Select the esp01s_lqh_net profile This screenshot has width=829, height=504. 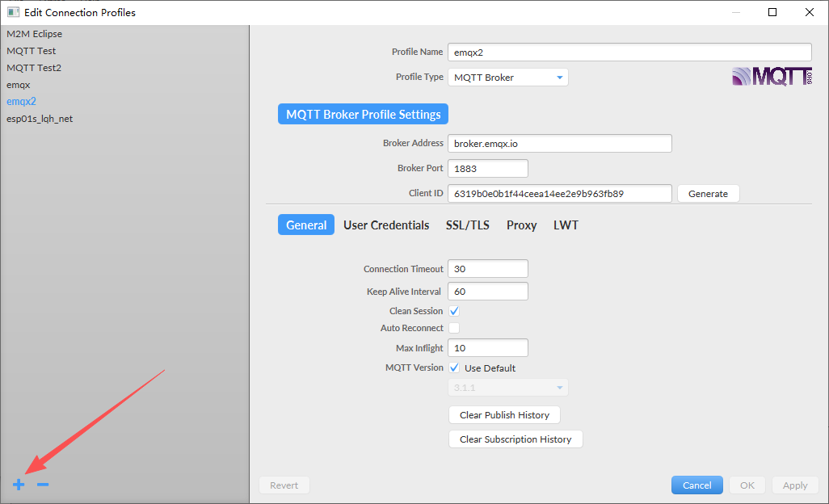click(x=40, y=119)
